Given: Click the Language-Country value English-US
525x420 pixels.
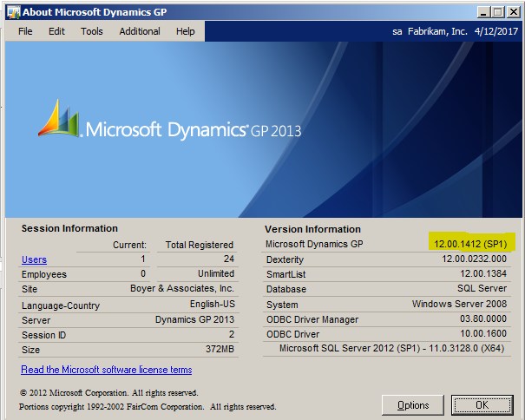Looking at the screenshot, I should click(213, 304).
